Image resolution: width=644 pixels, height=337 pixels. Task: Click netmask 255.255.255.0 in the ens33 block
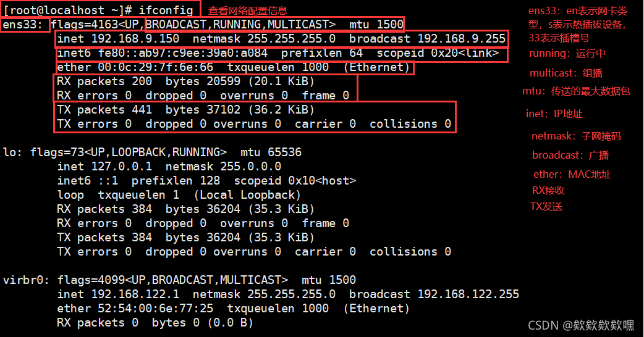(264, 39)
